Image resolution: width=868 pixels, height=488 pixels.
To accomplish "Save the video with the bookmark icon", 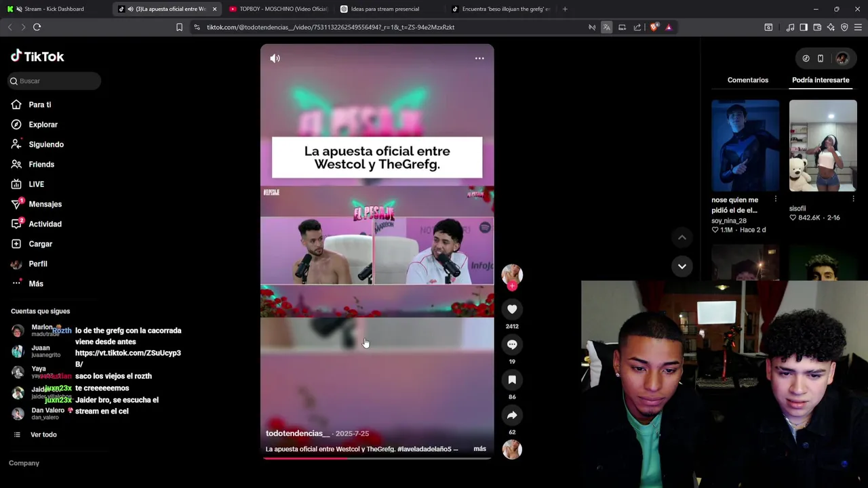I will (x=512, y=380).
